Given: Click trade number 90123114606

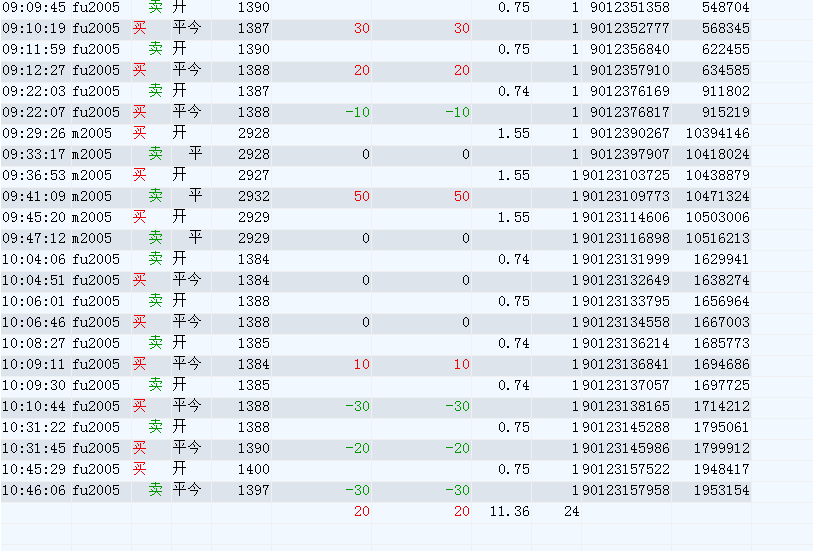Looking at the screenshot, I should point(626,217).
